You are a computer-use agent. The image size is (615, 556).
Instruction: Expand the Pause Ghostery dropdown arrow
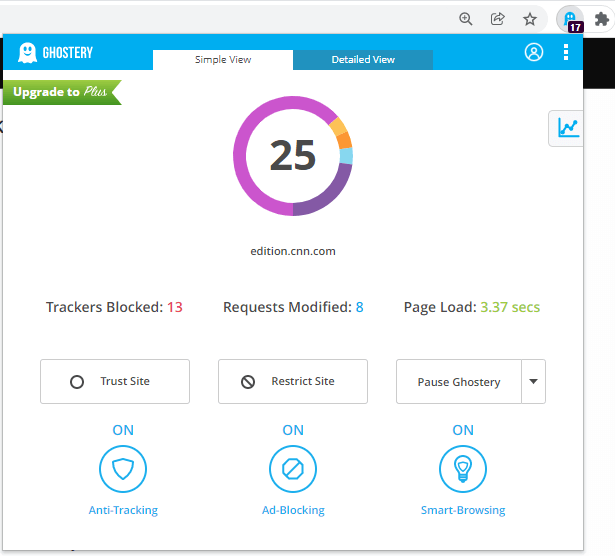(x=533, y=382)
